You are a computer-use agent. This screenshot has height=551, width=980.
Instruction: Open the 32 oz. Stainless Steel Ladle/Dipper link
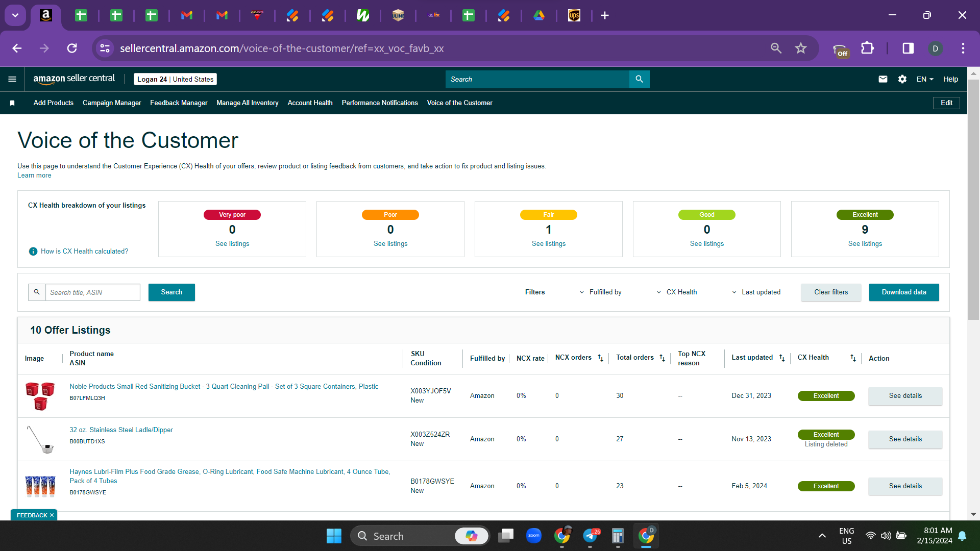(x=121, y=430)
